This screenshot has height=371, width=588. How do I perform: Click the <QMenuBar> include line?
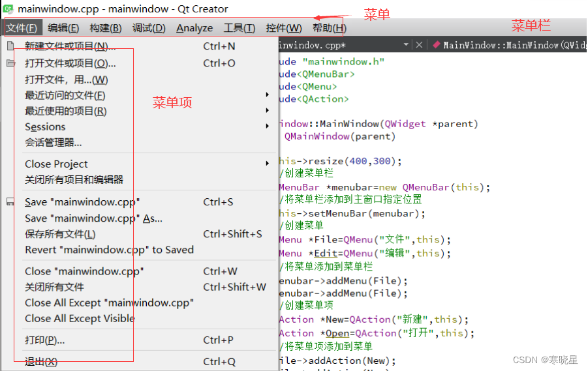[x=317, y=74]
